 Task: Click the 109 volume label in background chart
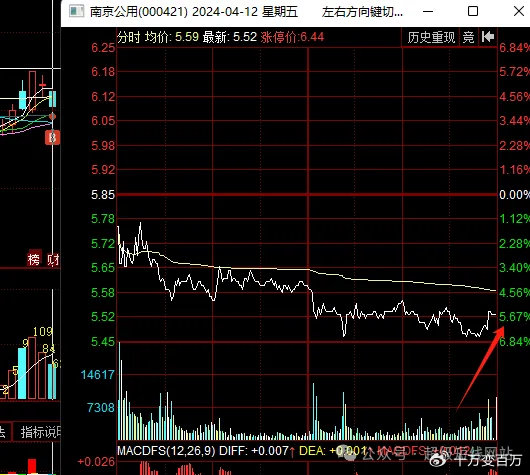(43, 332)
